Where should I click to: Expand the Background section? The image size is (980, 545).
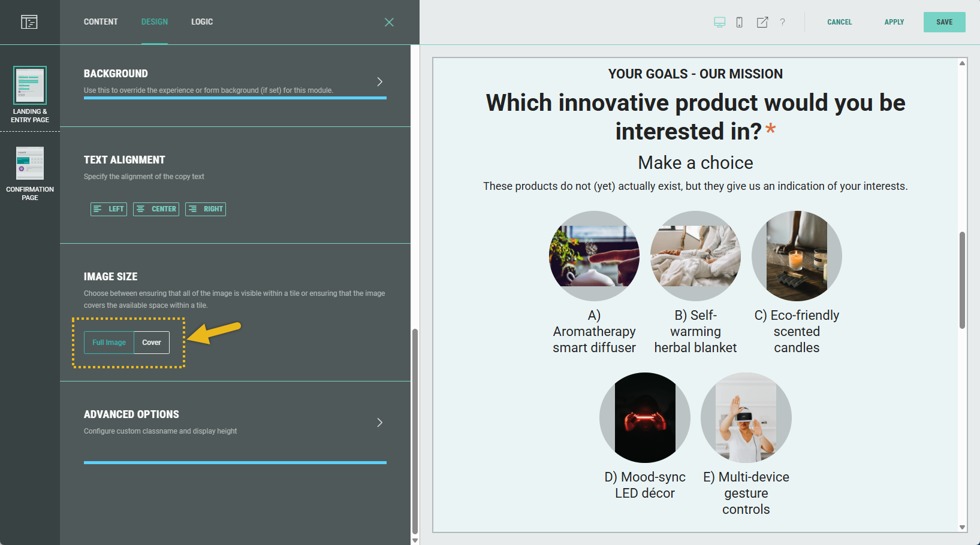coord(379,82)
